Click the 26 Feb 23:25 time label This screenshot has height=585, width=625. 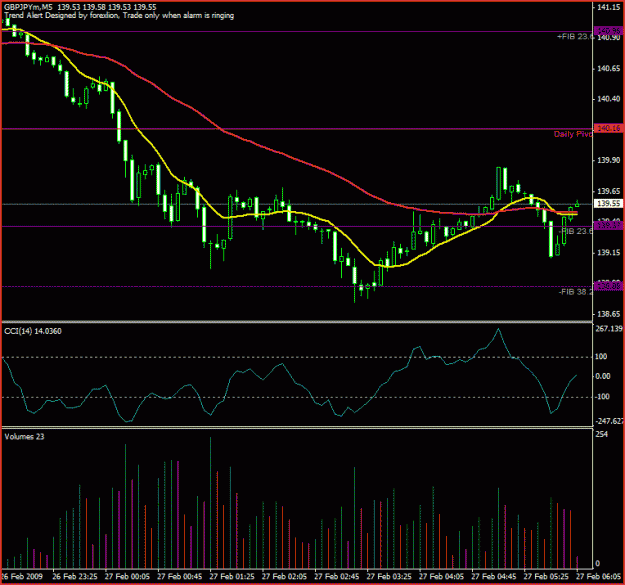point(75,577)
